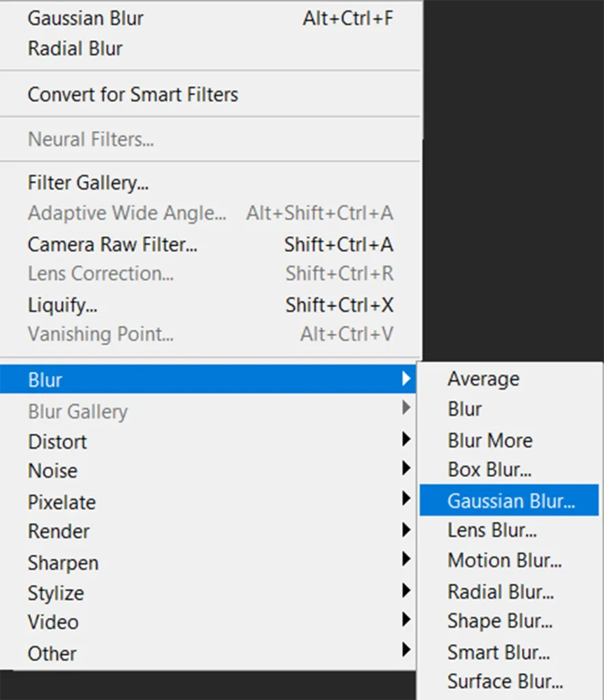Select Shape Blur from the list
604x700 pixels.
499,621
